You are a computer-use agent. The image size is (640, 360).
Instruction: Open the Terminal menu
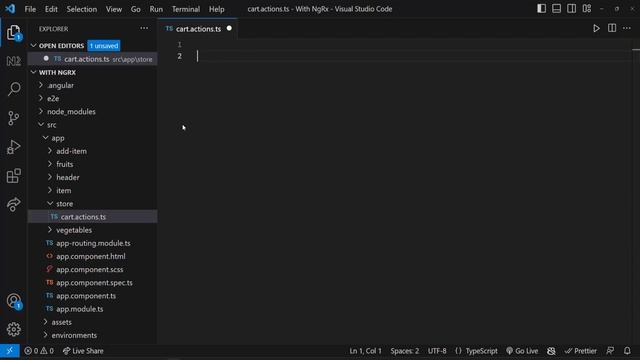point(186,9)
